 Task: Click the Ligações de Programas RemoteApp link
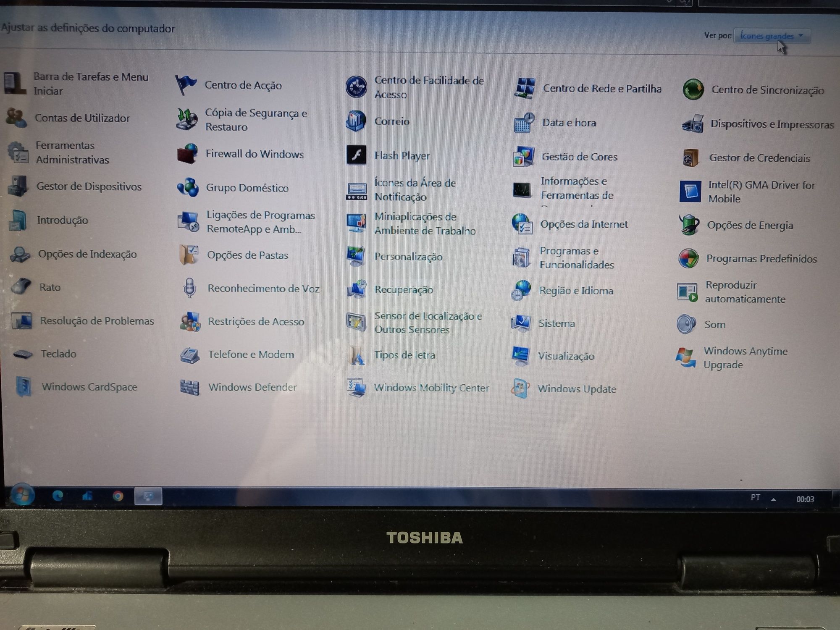pos(261,222)
